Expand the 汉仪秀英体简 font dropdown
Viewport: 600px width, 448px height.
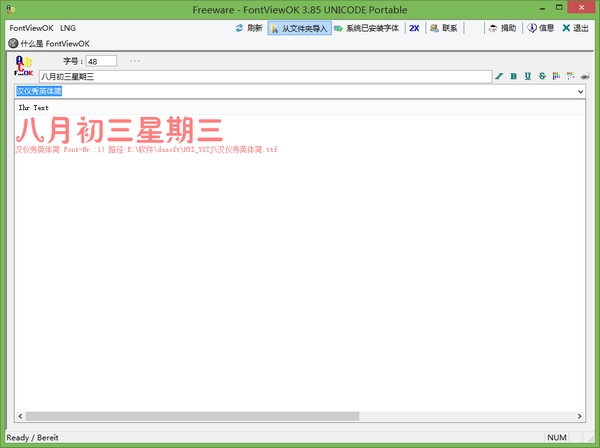tap(580, 91)
